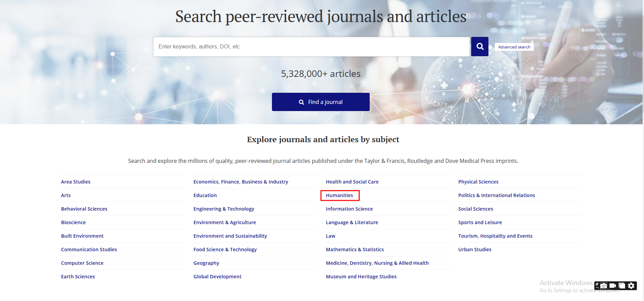Take a screenshot with the camera icon
The image size is (644, 301).
(604, 286)
